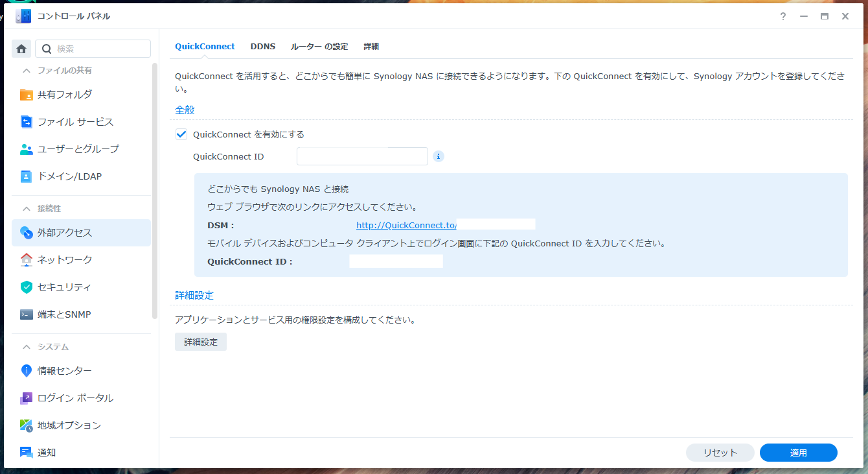Maximize the Control Panel window
The height and width of the screenshot is (474, 868).
pos(825,16)
